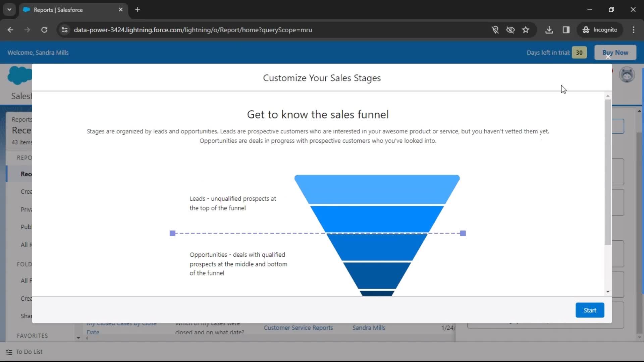Click the second funnel stage segment
Viewport: 644px width, 362px height.
tap(377, 219)
